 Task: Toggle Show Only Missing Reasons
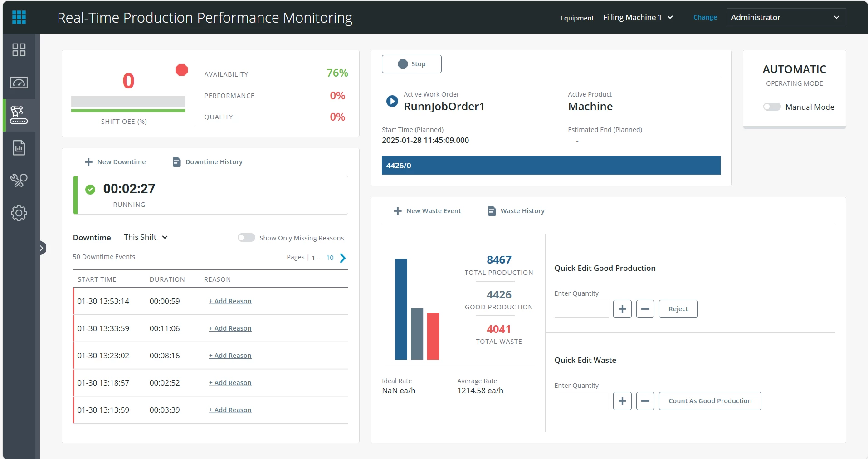(x=246, y=238)
